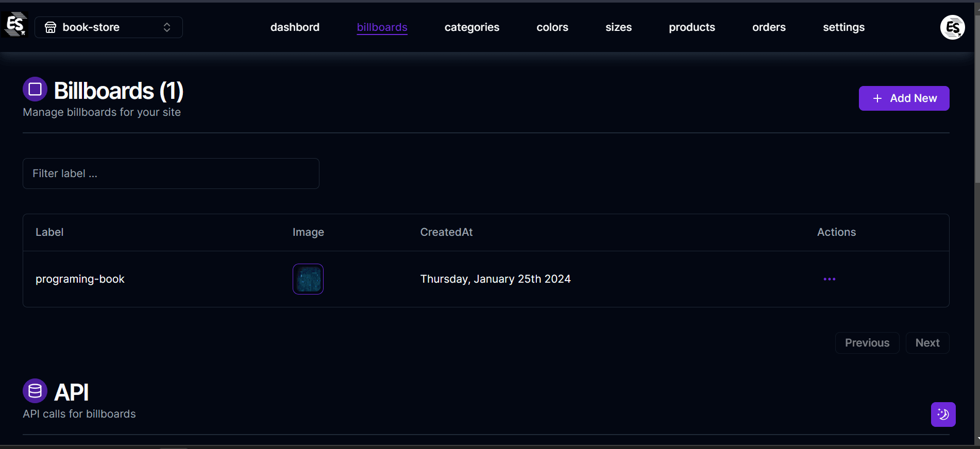Open the programing-book billboard thumbnail
Viewport: 980px width, 449px height.
tap(308, 279)
